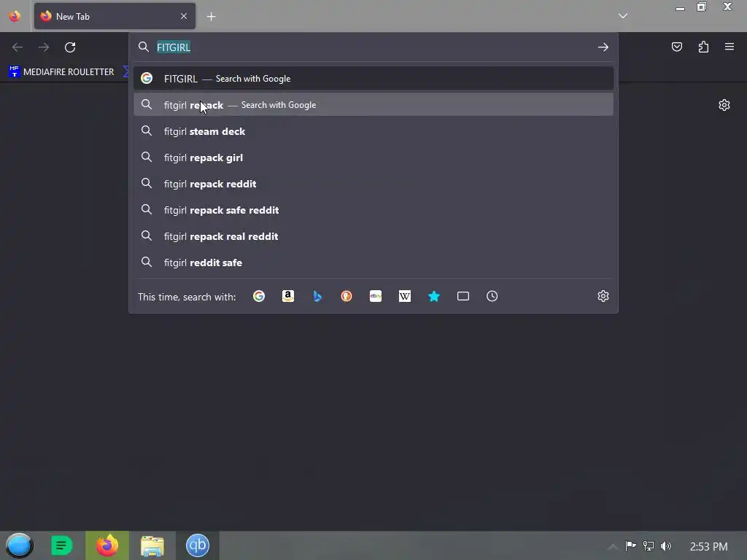747x560 pixels.
Task: Click the Go arrow in address bar
Action: point(603,47)
